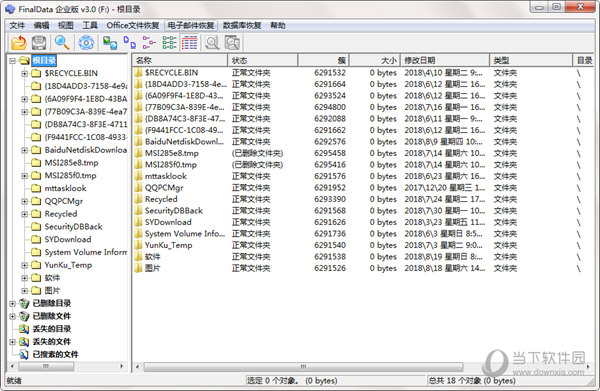The width and height of the screenshot is (600, 391).
Task: Click the folder icon of the list row SYDownload
Action: 138,222
